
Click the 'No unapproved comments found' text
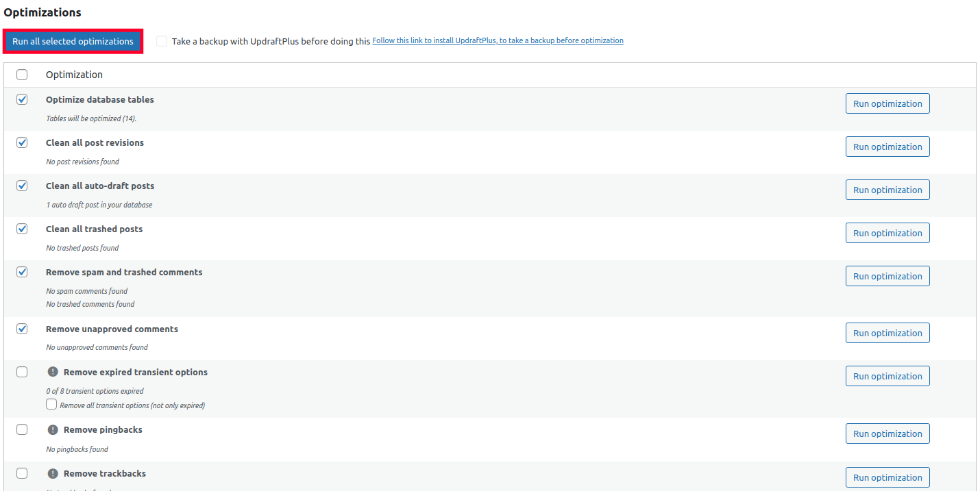pyautogui.click(x=97, y=347)
